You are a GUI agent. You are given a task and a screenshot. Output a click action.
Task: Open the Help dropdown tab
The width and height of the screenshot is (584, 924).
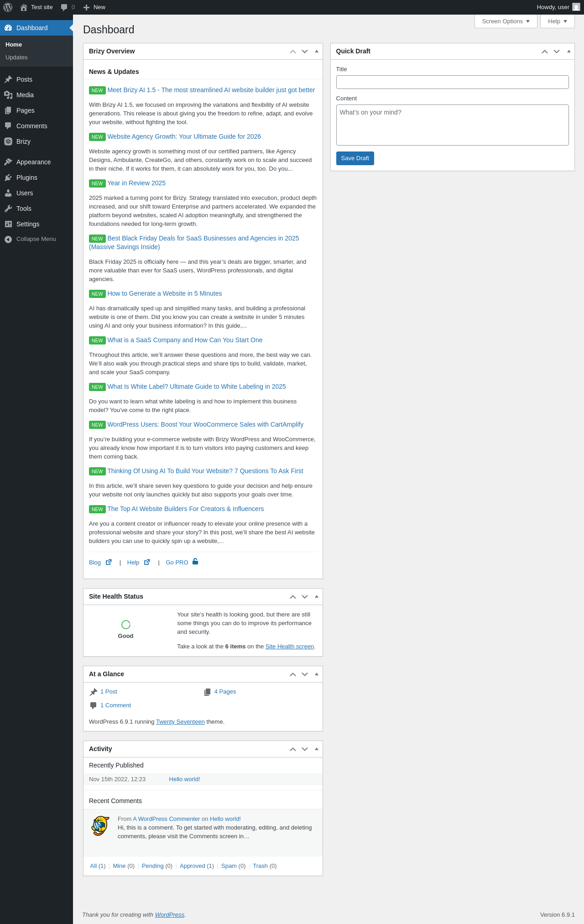point(558,21)
